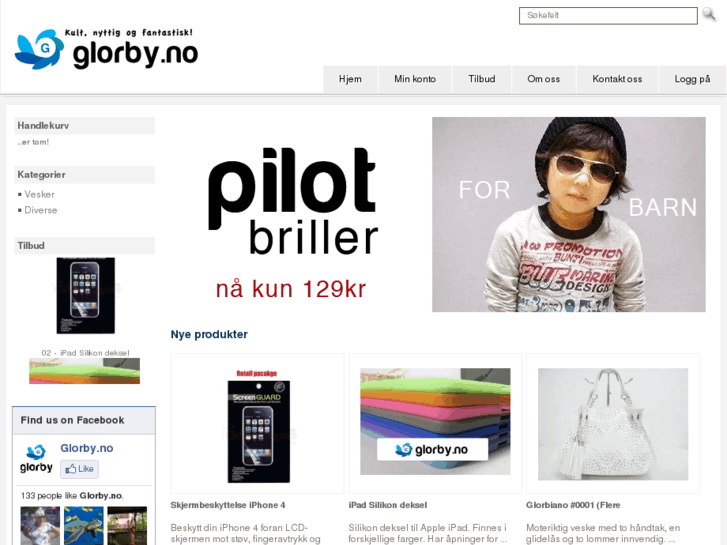Open the Glorby Facebook page avatar
This screenshot has width=727, height=545.
click(x=36, y=458)
